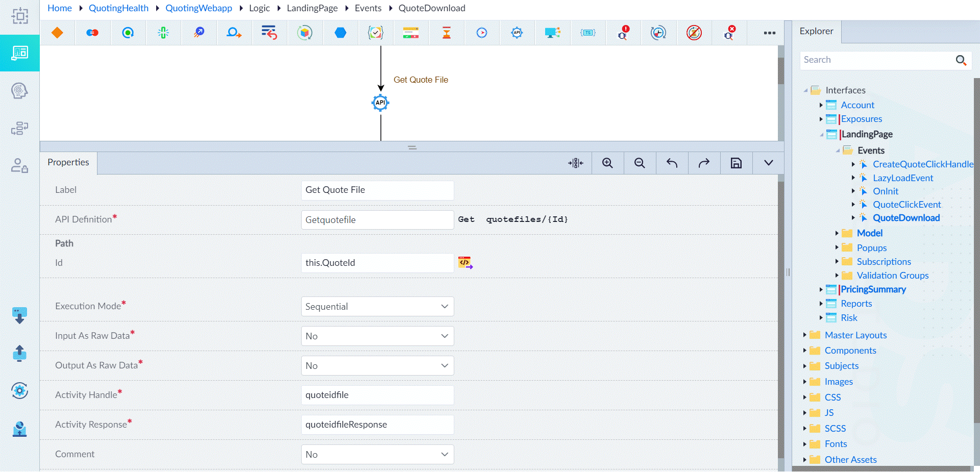Open the Output As Raw Data dropdown
This screenshot has width=980, height=472.
coord(377,366)
